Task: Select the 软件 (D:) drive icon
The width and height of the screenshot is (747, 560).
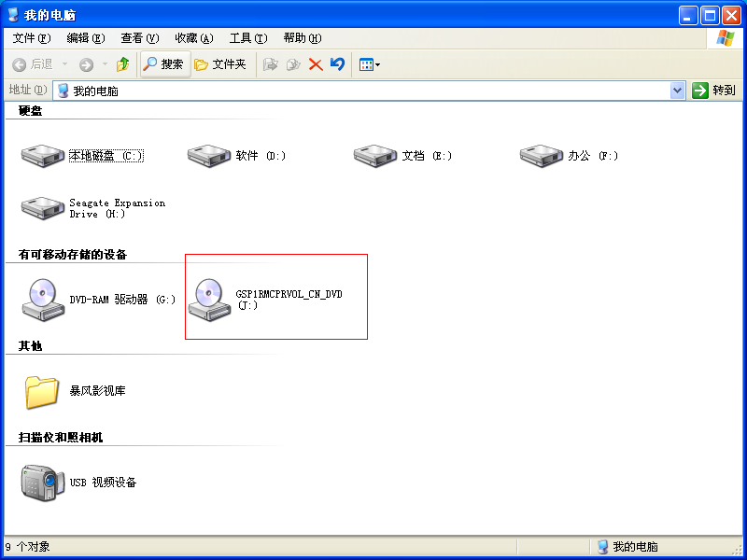Action: coord(208,156)
